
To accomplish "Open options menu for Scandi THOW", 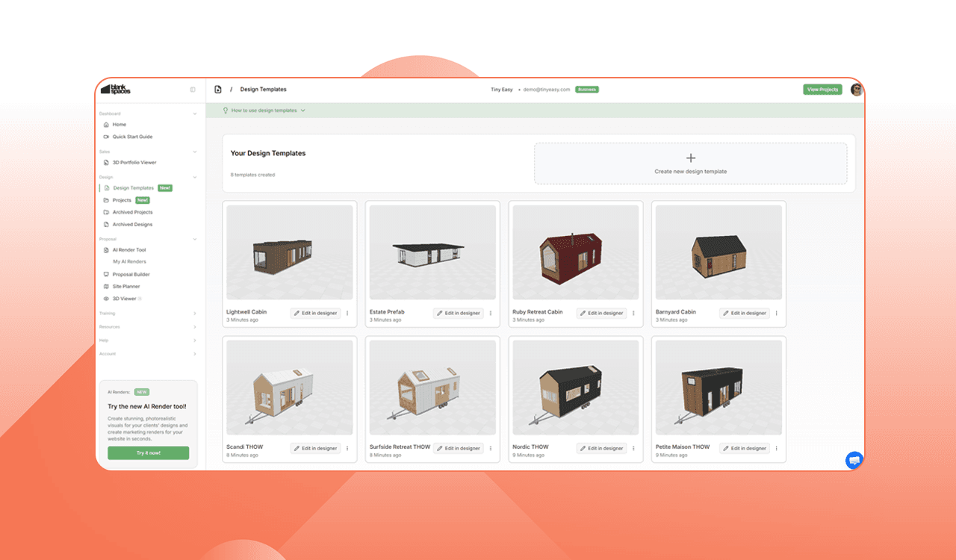I will (x=347, y=448).
